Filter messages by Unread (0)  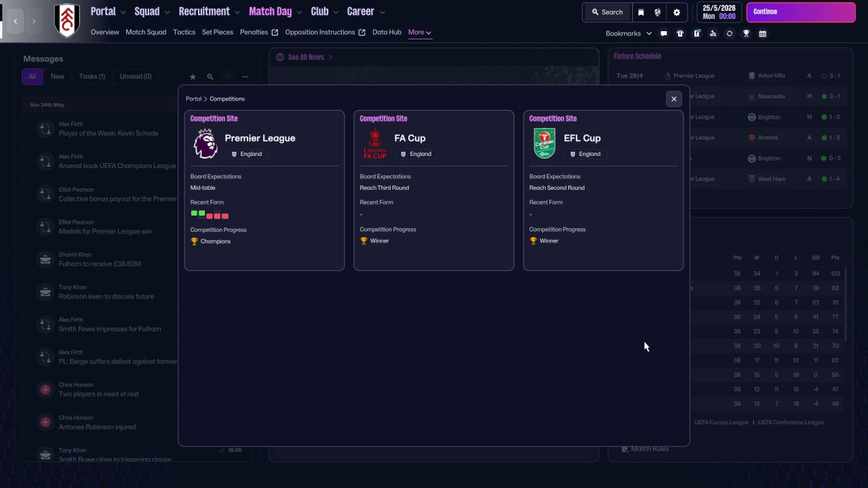(136, 77)
